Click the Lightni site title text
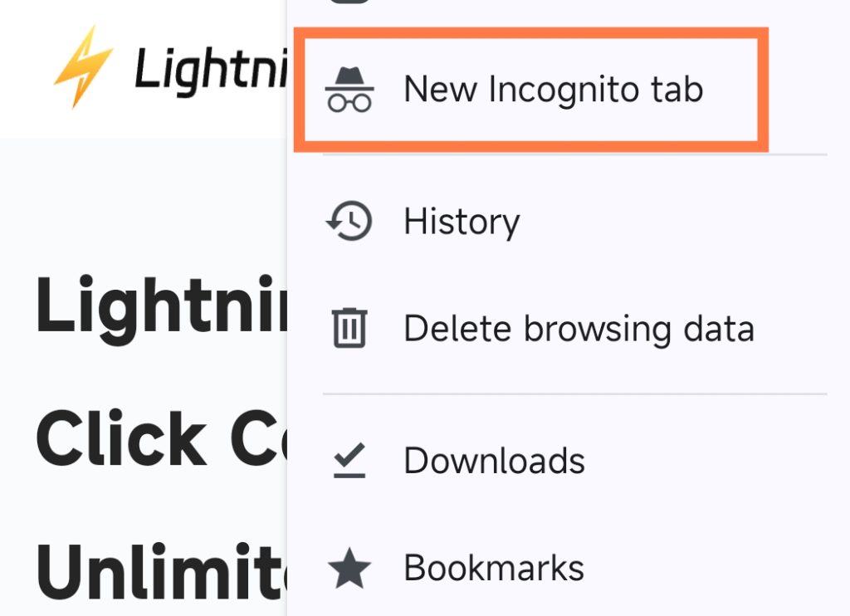The image size is (850, 616). [211, 71]
